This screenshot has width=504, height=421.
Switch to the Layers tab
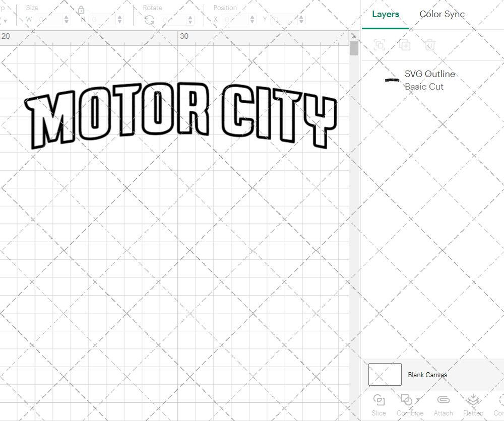[386, 14]
